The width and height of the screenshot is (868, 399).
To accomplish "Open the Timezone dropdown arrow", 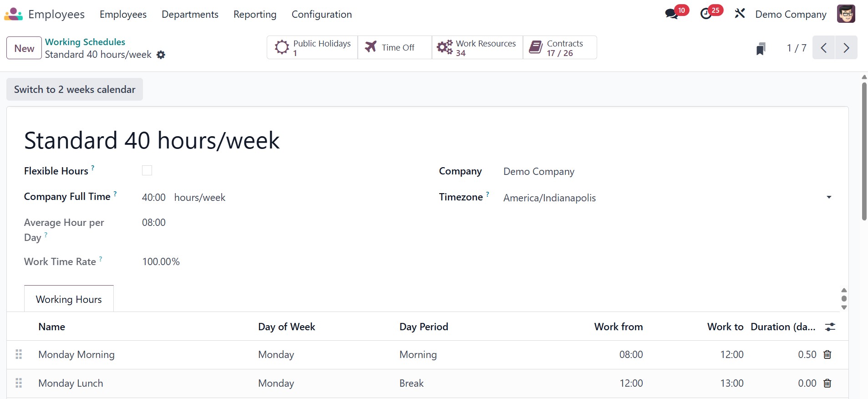I will (829, 197).
